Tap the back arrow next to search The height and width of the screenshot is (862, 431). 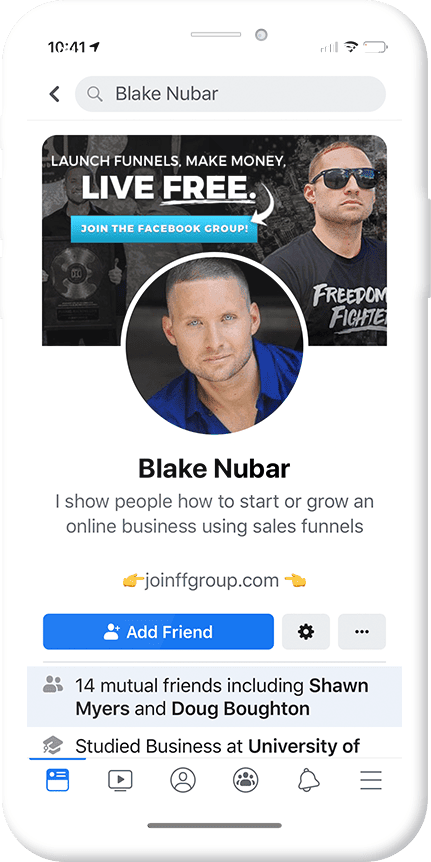(54, 94)
